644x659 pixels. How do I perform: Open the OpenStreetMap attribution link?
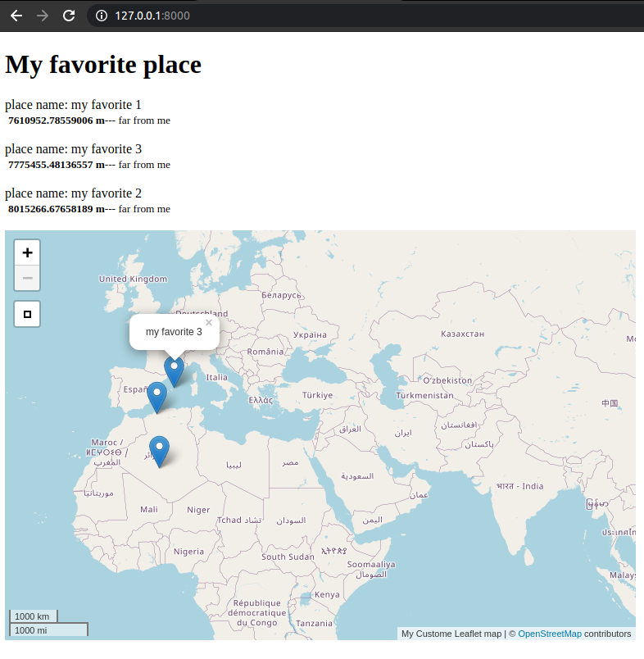[x=549, y=633]
